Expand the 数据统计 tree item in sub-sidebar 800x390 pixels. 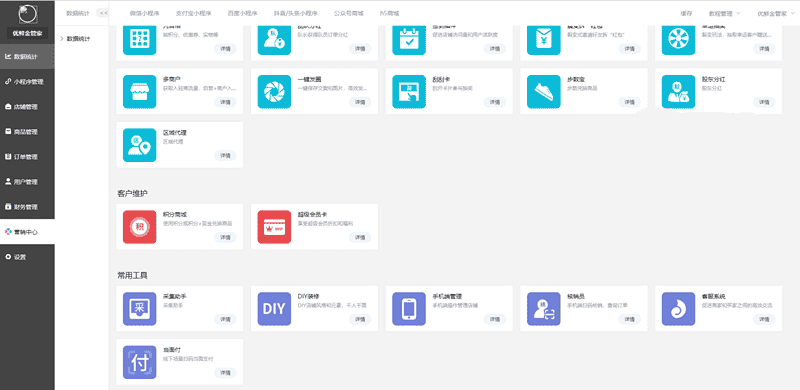tap(76, 39)
